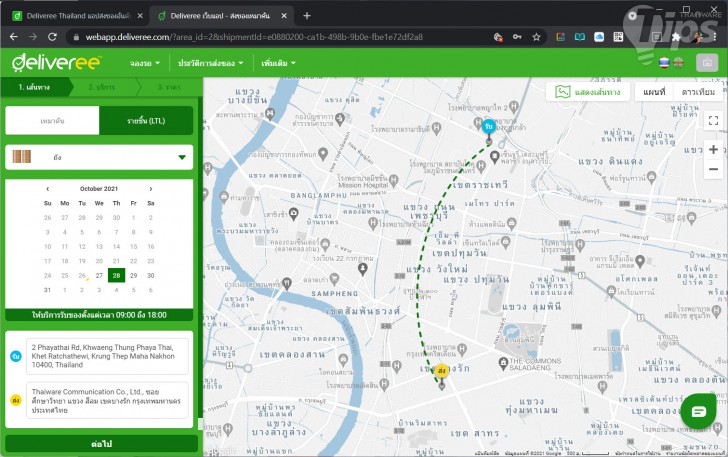Image resolution: width=728 pixels, height=457 pixels.
Task: Select October 27 in the calendar
Action: point(99,275)
